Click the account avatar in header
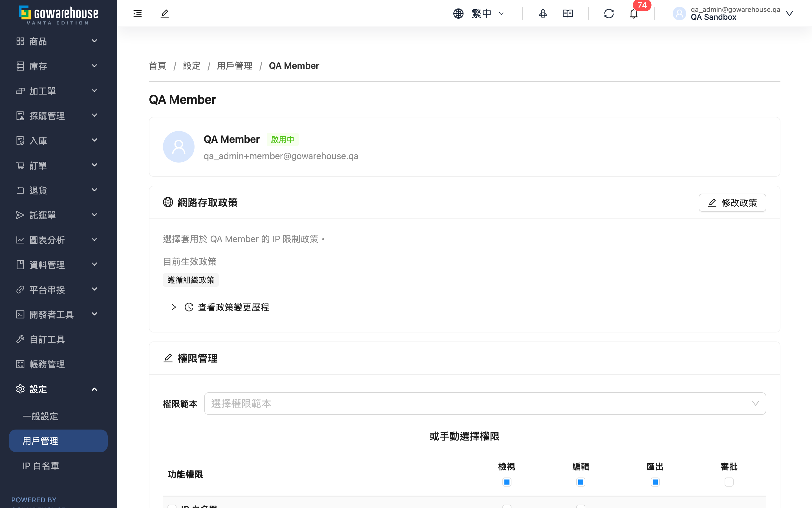812x508 pixels. coord(679,14)
